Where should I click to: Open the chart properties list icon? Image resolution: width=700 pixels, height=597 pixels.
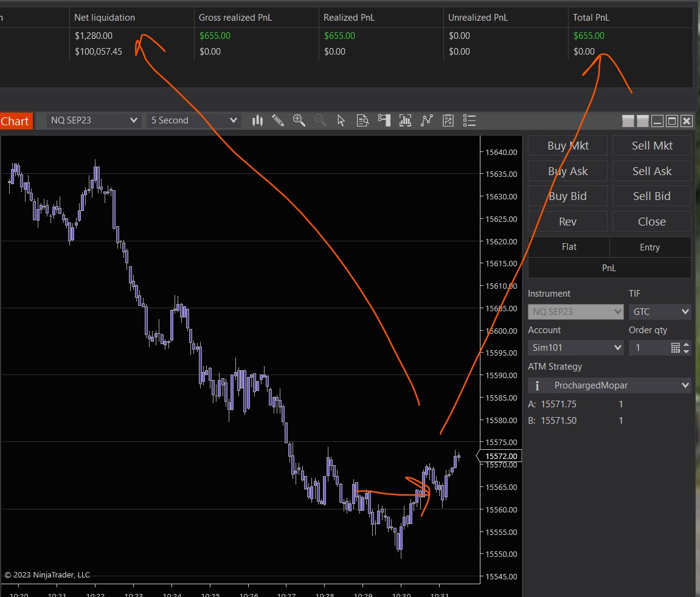click(x=469, y=120)
